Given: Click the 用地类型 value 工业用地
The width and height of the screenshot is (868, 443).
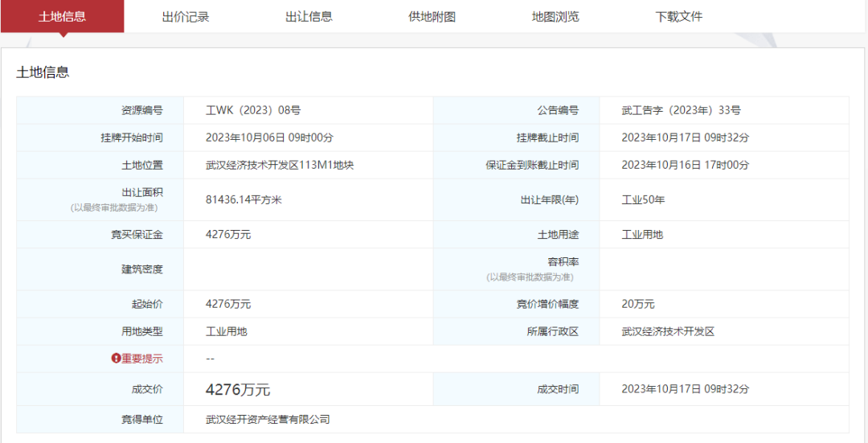Looking at the screenshot, I should pyautogui.click(x=226, y=332).
